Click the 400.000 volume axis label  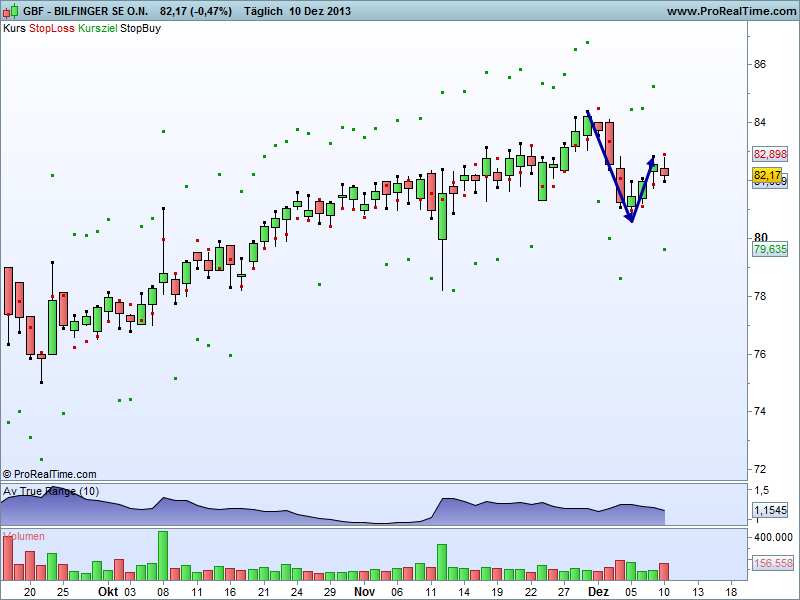point(773,537)
